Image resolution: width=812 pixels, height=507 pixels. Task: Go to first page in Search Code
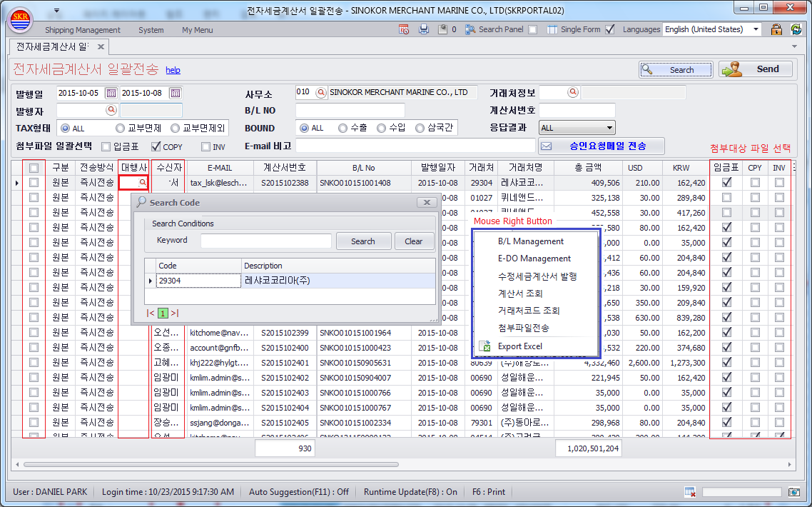click(150, 313)
